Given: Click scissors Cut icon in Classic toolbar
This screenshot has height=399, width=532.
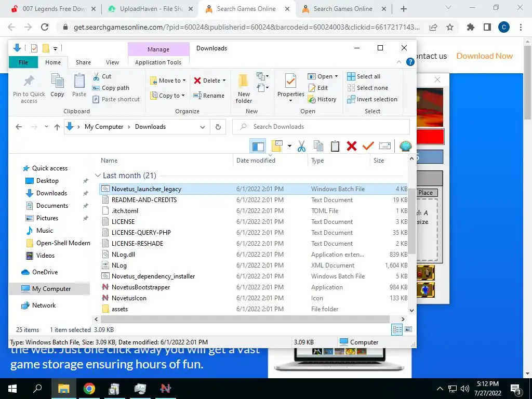Looking at the screenshot, I should click(x=301, y=146).
